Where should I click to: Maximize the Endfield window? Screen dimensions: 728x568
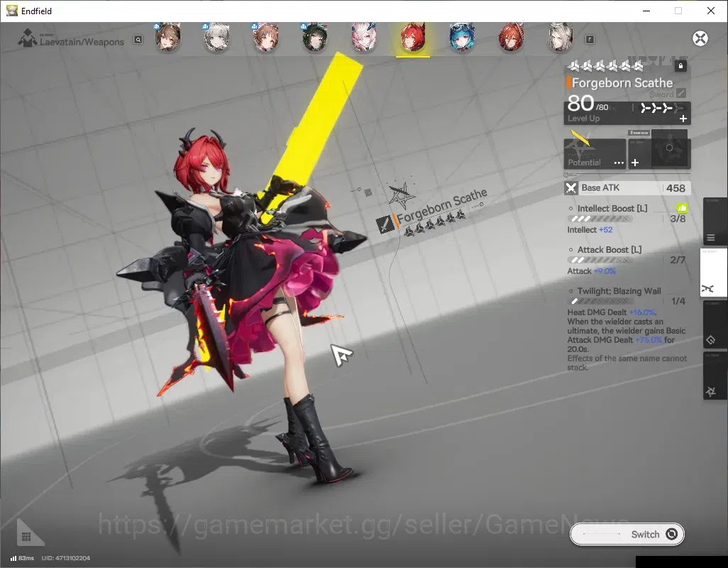678,11
